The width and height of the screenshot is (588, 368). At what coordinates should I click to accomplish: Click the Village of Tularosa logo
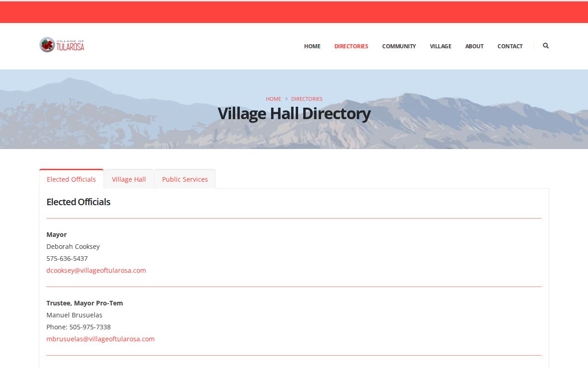(62, 45)
